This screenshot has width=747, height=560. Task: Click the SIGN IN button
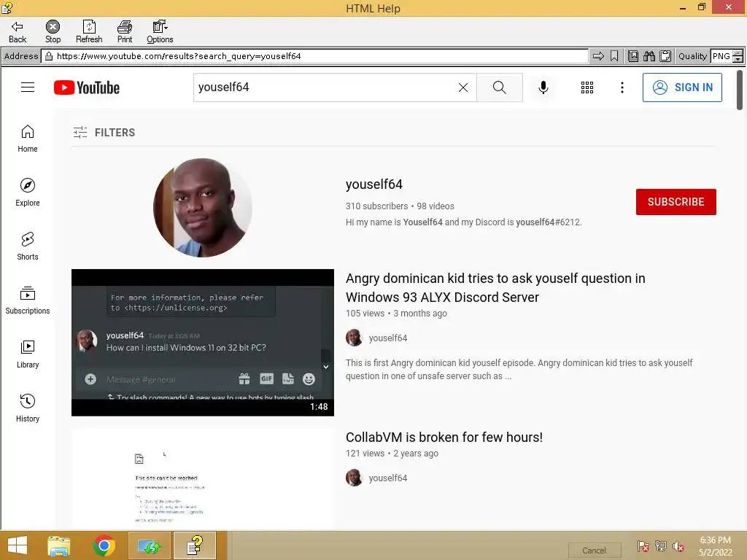(x=682, y=87)
